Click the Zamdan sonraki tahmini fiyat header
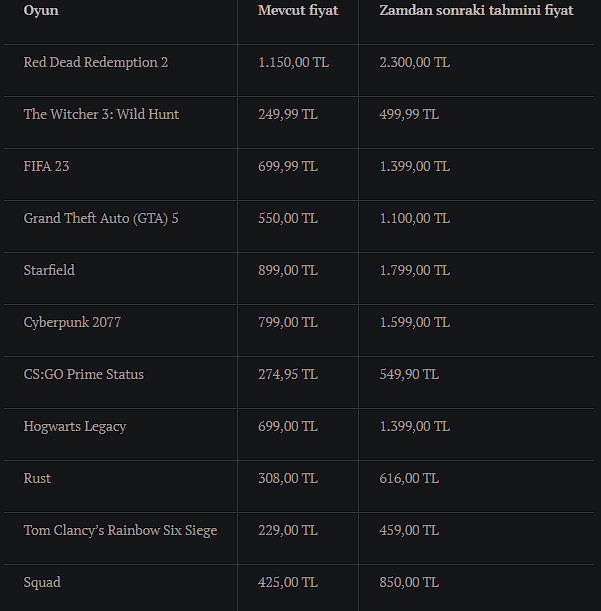The image size is (601, 611). (x=476, y=10)
